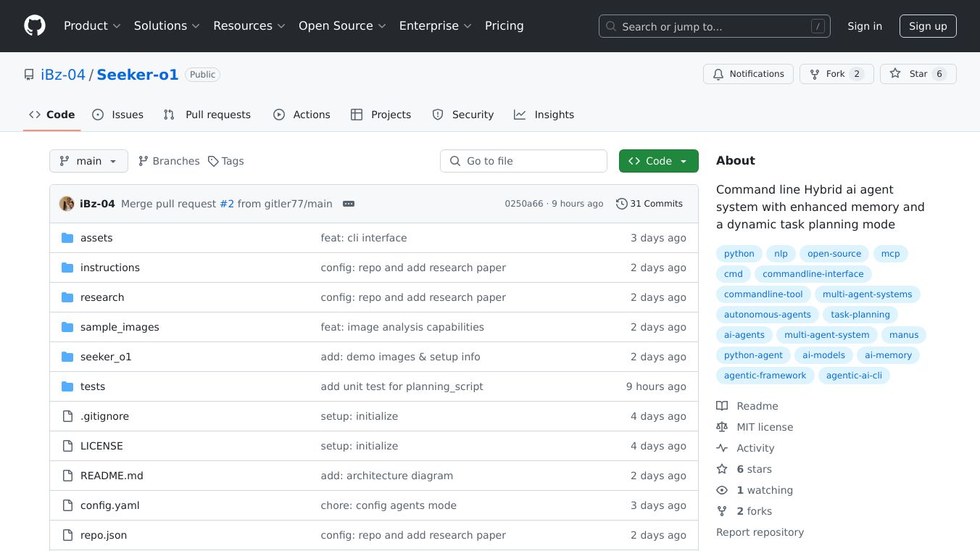The image size is (980, 551).
Task: Switch to the Issues tab
Action: 118,115
